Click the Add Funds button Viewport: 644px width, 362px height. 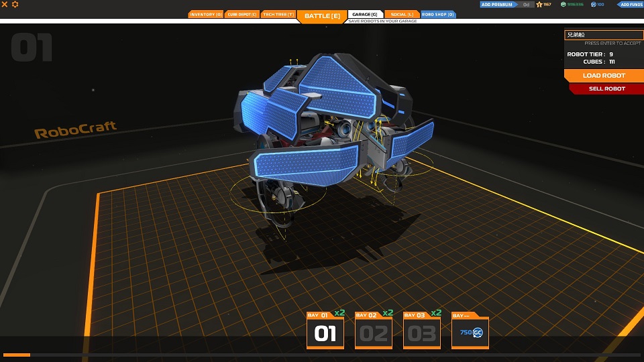(631, 5)
